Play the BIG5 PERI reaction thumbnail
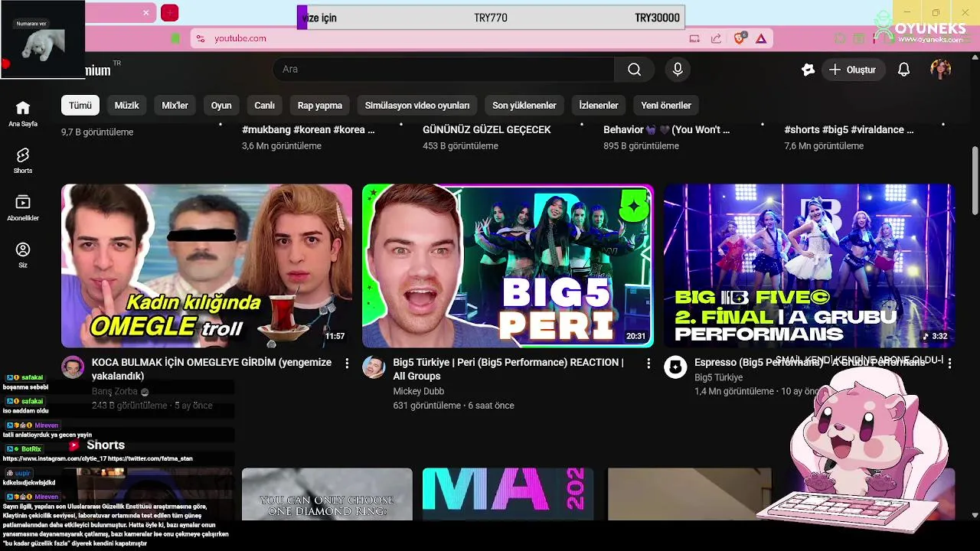 pyautogui.click(x=508, y=266)
